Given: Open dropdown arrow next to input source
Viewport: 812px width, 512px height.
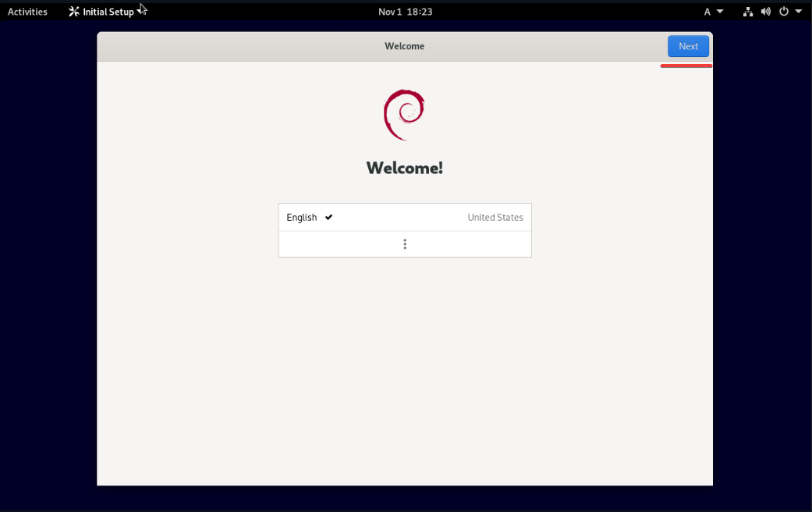Looking at the screenshot, I should coord(720,12).
